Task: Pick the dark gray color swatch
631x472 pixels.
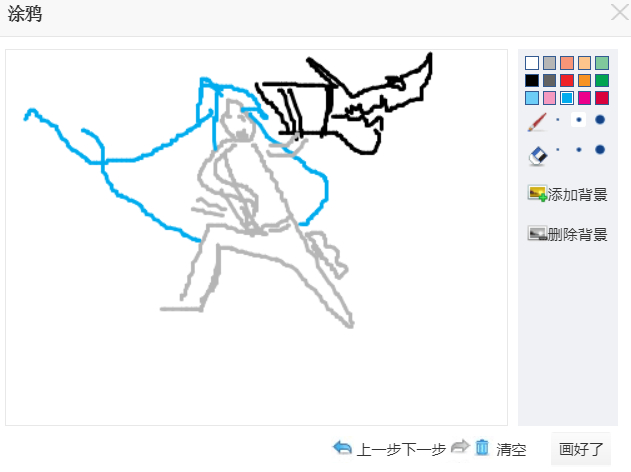Action: click(549, 80)
